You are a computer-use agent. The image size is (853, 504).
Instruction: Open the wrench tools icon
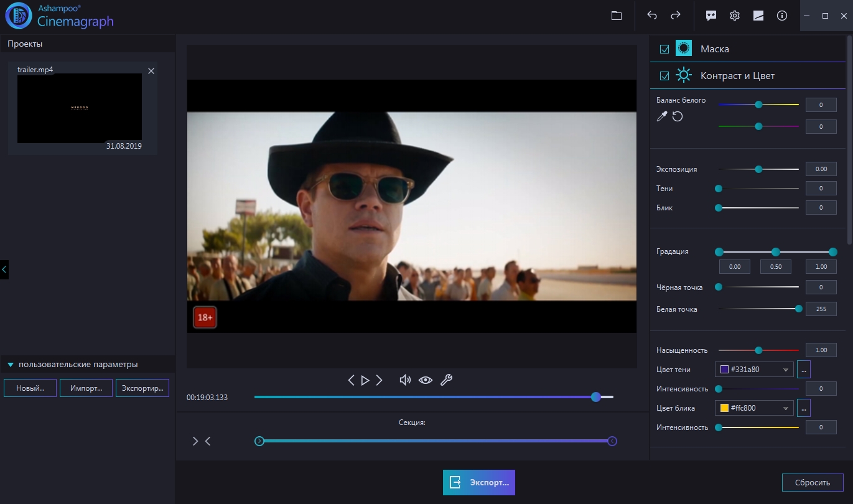click(x=446, y=380)
